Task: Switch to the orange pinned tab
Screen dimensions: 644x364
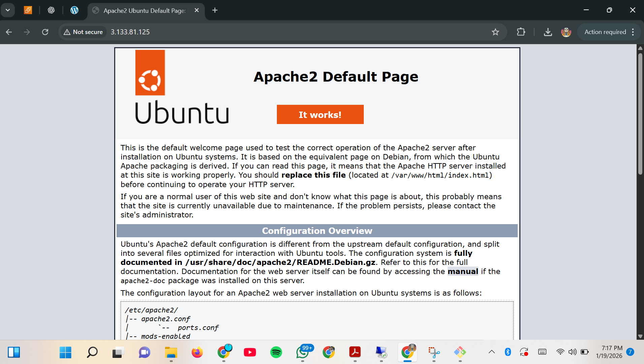Action: point(28,10)
